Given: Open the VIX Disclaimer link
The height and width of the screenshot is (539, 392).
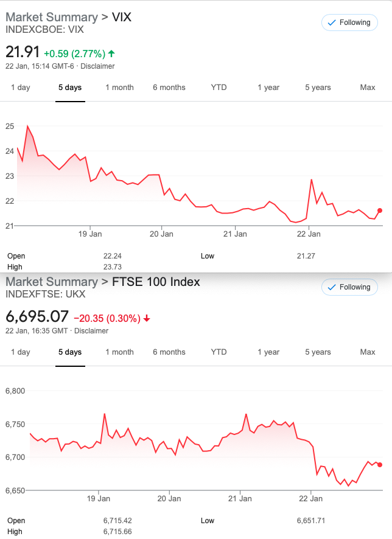Looking at the screenshot, I should click(97, 66).
